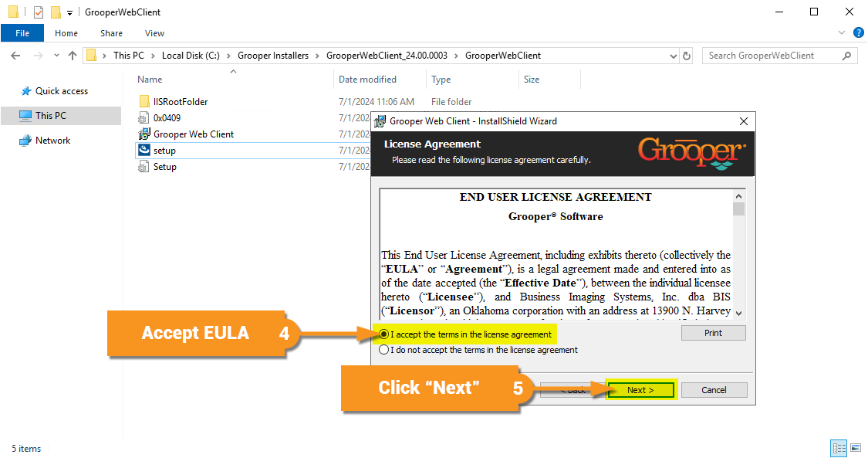This screenshot has height=458, width=868.
Task: Click the Quick access star icon
Action: (26, 91)
